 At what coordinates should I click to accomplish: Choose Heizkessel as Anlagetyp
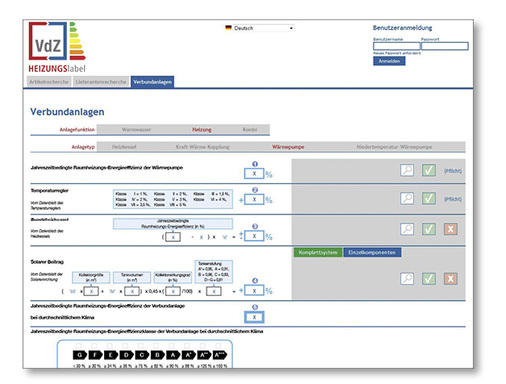coord(124,147)
